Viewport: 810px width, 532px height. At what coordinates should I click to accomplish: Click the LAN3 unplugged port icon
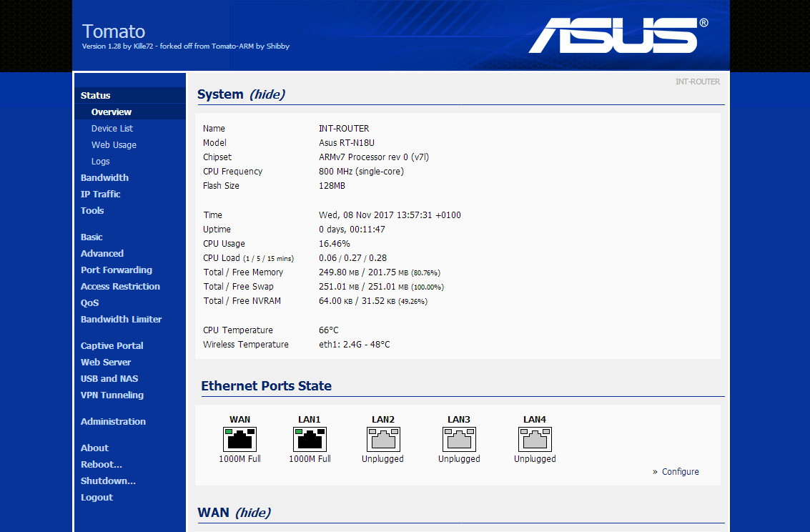459,439
